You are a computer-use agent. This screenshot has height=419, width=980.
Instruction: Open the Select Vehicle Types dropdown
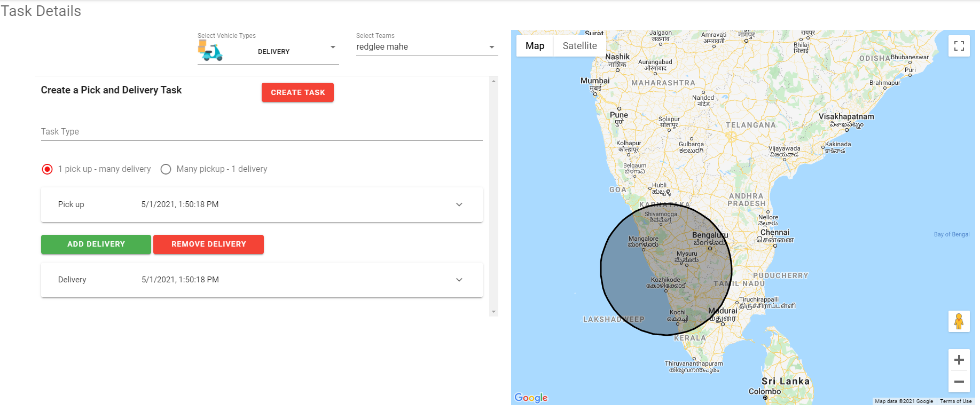click(332, 48)
